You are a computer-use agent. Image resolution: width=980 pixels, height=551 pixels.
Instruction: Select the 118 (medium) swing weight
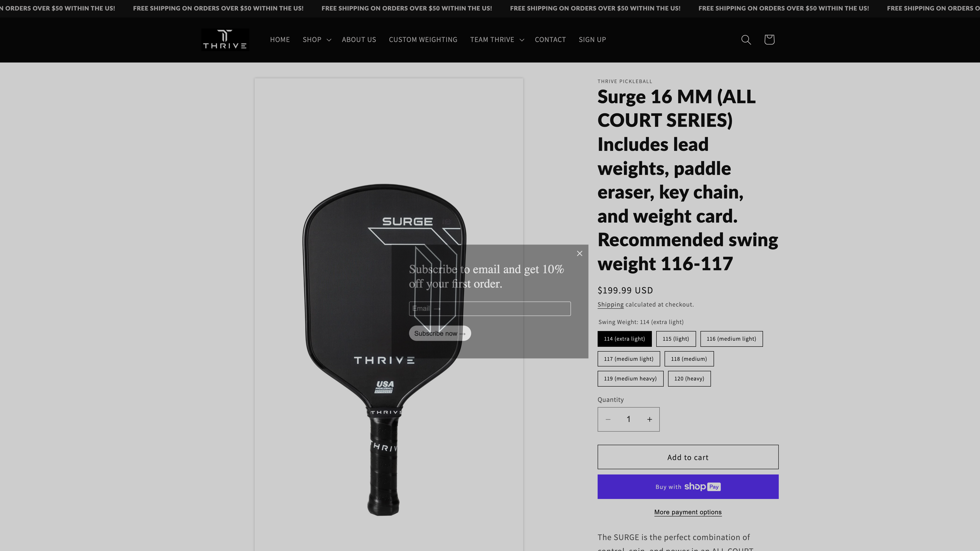689,359
